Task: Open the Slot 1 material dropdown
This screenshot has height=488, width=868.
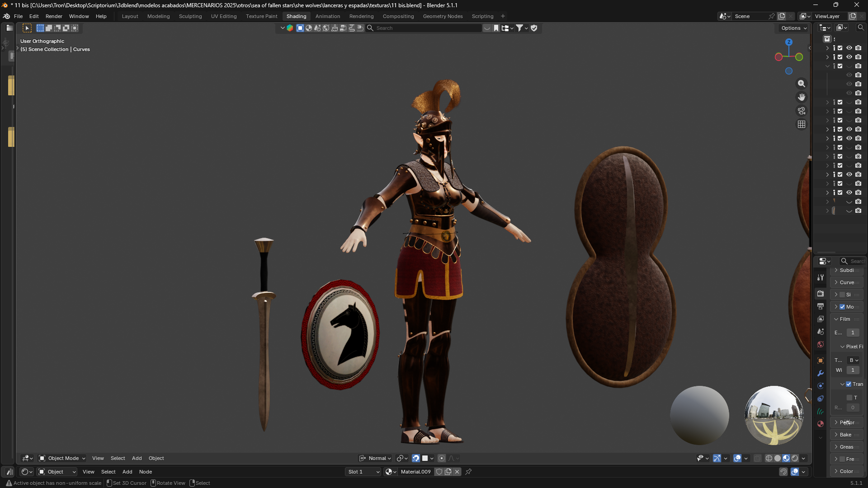Action: [x=363, y=472]
